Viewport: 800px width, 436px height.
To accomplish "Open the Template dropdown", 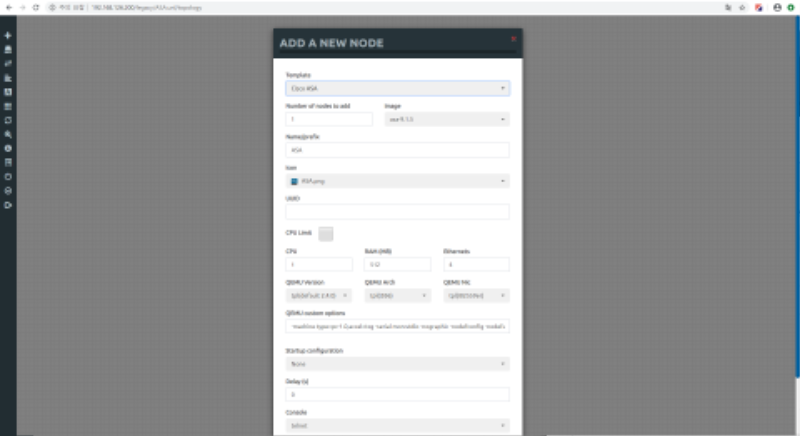I will click(397, 88).
